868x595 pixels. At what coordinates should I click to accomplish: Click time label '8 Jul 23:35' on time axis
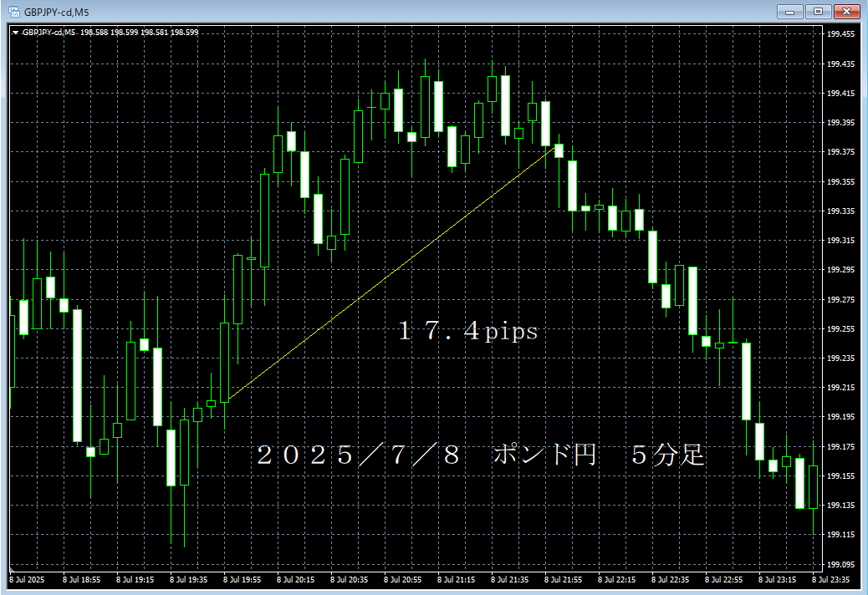point(831,580)
